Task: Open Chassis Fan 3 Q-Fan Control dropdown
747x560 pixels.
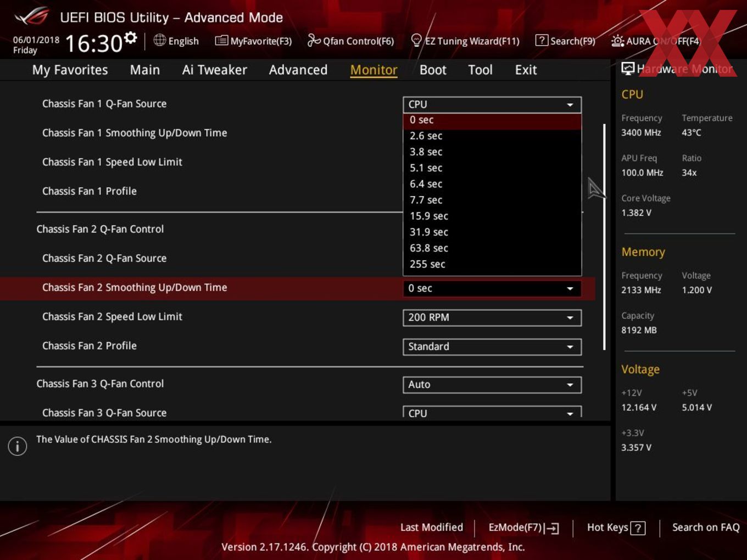Action: (x=492, y=384)
